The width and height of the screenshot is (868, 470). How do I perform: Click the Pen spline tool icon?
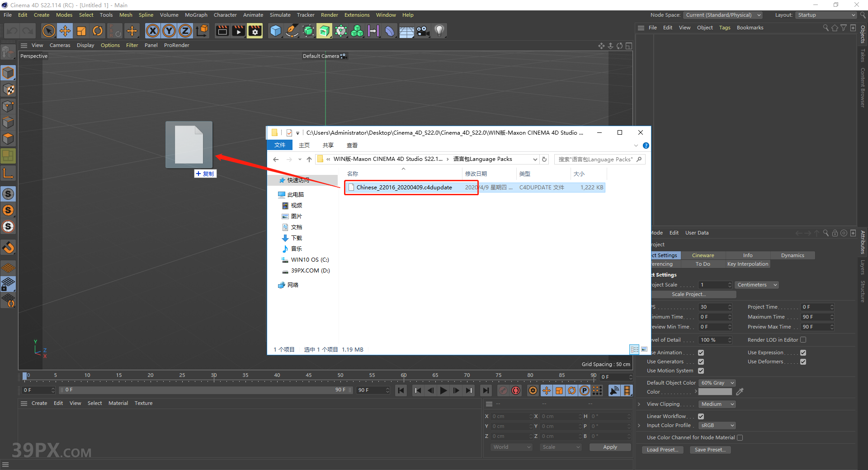[292, 31]
